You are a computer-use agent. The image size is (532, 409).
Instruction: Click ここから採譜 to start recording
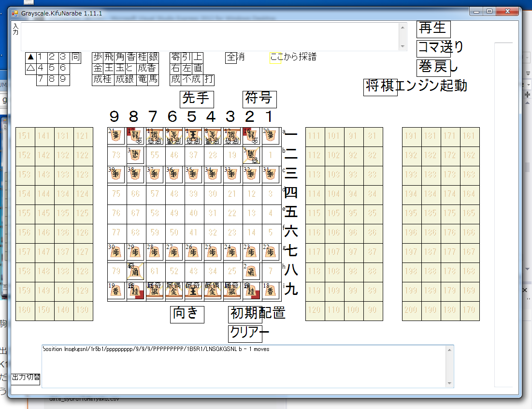(x=293, y=58)
